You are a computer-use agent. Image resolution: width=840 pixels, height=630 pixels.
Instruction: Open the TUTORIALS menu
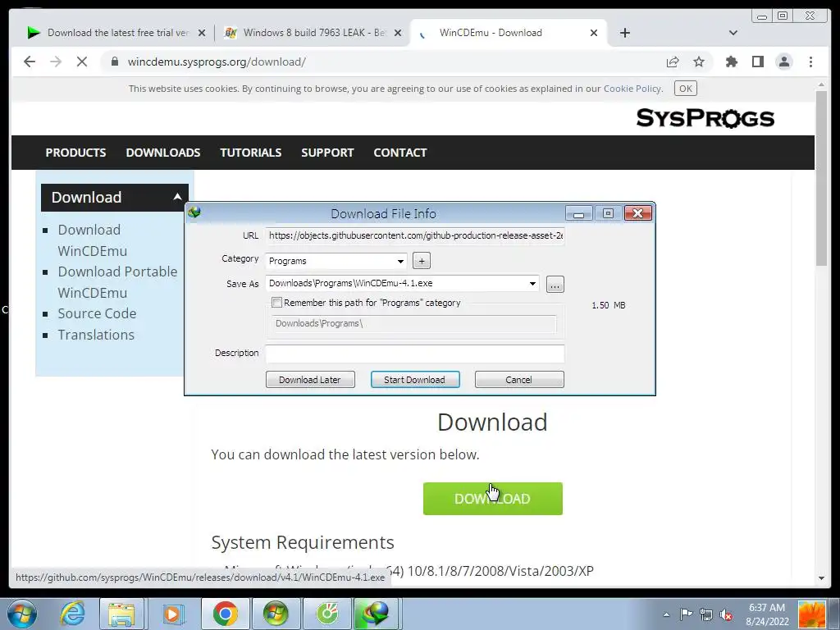point(251,153)
